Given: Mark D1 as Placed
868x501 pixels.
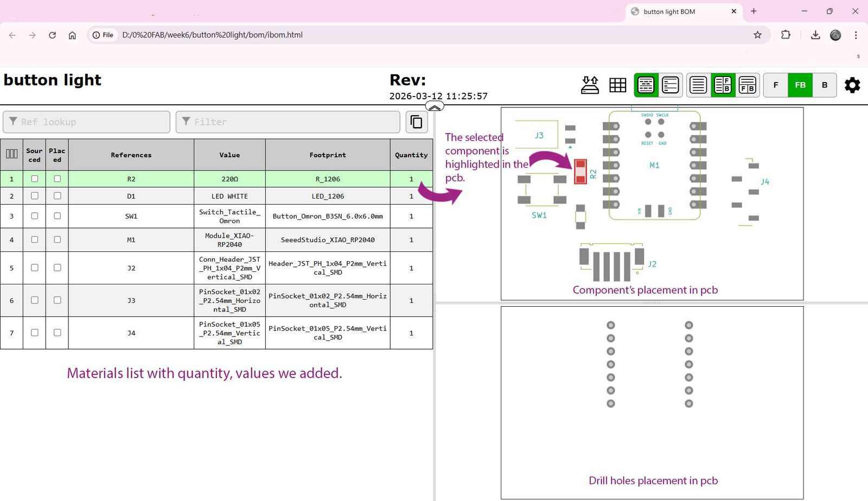Looking at the screenshot, I should (x=57, y=196).
